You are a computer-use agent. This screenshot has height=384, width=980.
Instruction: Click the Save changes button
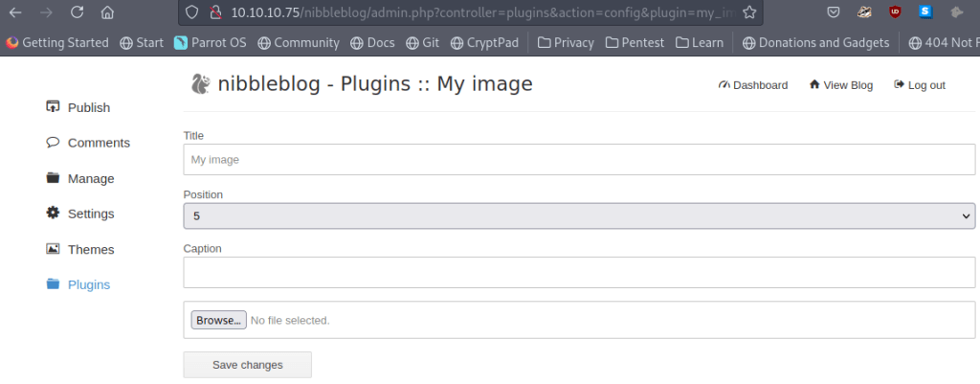[247, 365]
